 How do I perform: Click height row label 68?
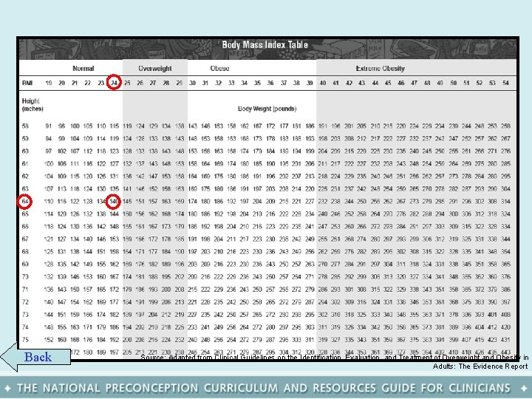25,251
